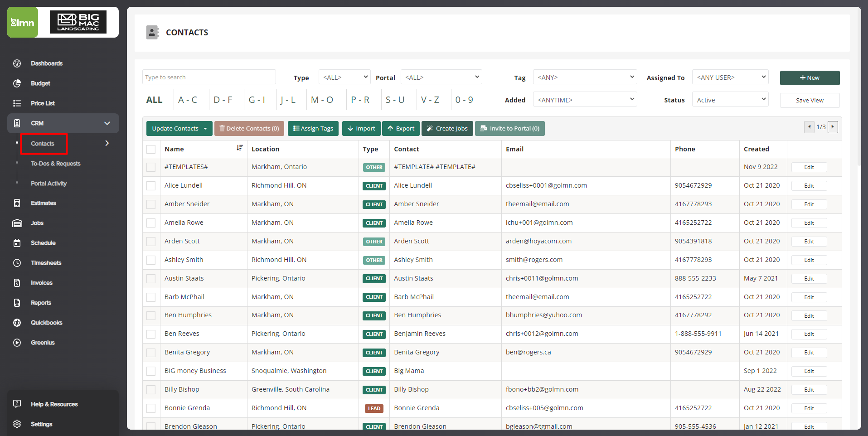
Task: Open To-Dos & Requests menu item
Action: (55, 164)
